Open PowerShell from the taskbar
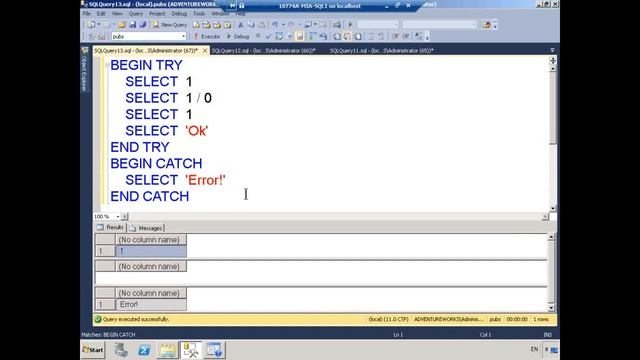640x360 pixels. tap(144, 350)
